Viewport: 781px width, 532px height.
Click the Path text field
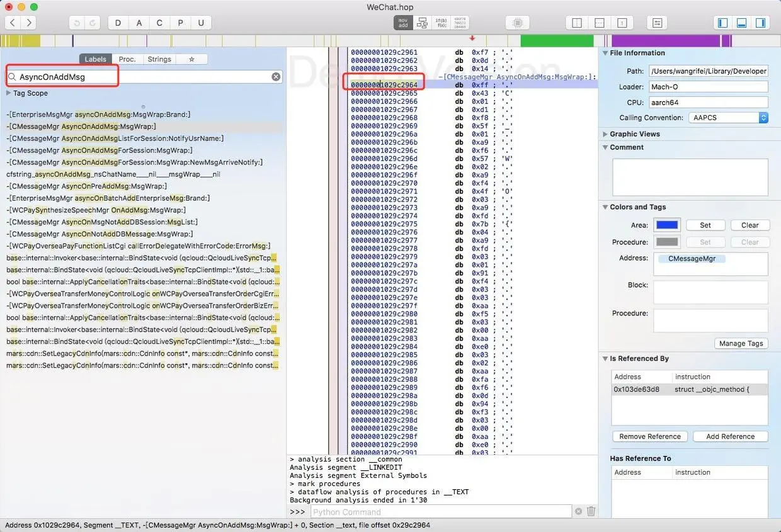709,71
